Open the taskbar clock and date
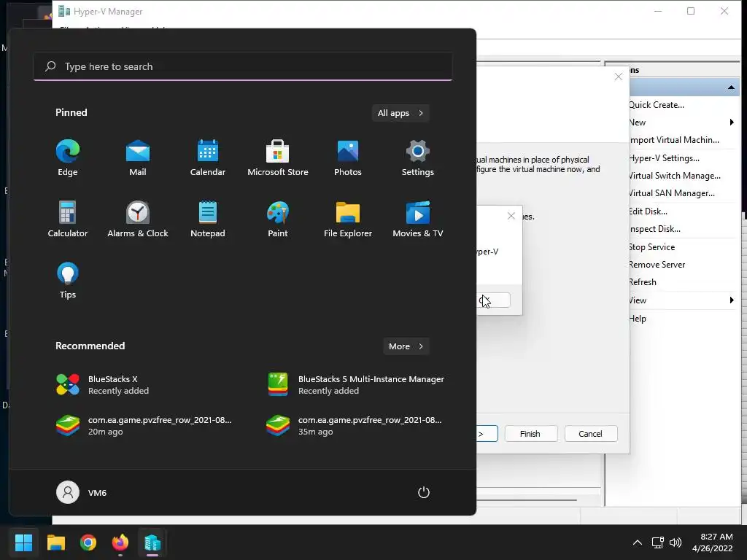This screenshot has width=747, height=560. pos(713,542)
